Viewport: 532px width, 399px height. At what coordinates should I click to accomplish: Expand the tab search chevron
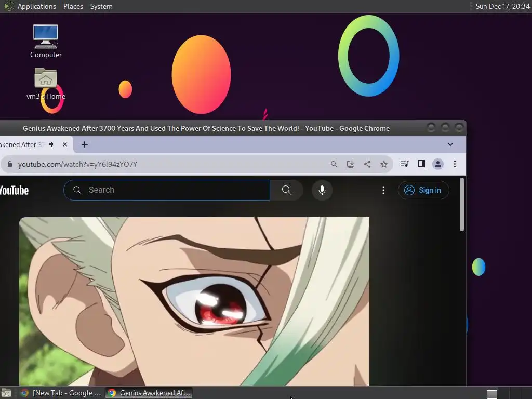click(x=450, y=144)
